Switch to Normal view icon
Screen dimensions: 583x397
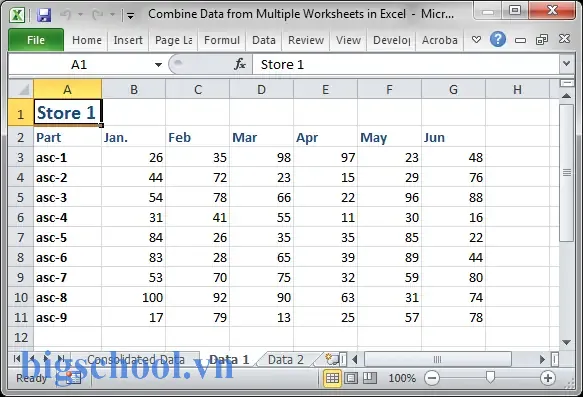pos(332,378)
